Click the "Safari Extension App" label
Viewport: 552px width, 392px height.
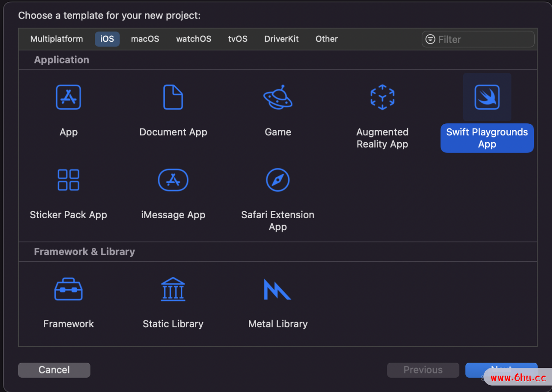[x=278, y=221]
